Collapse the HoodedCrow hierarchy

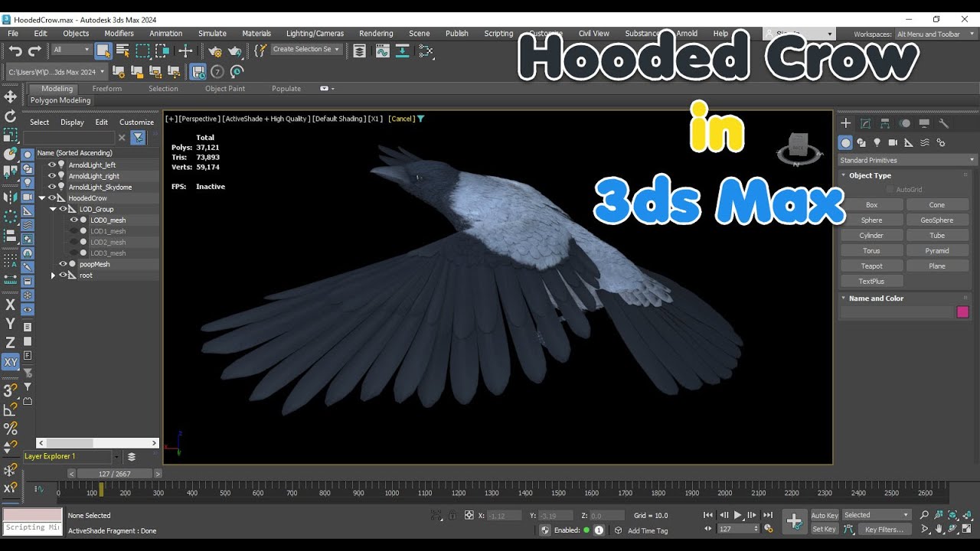[x=42, y=198]
